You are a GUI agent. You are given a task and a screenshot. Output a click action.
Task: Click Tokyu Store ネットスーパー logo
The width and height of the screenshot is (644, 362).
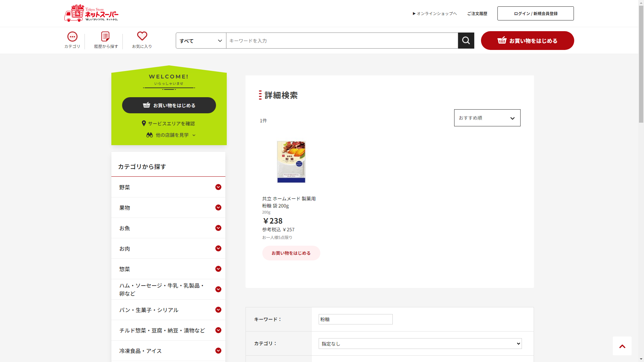(91, 13)
